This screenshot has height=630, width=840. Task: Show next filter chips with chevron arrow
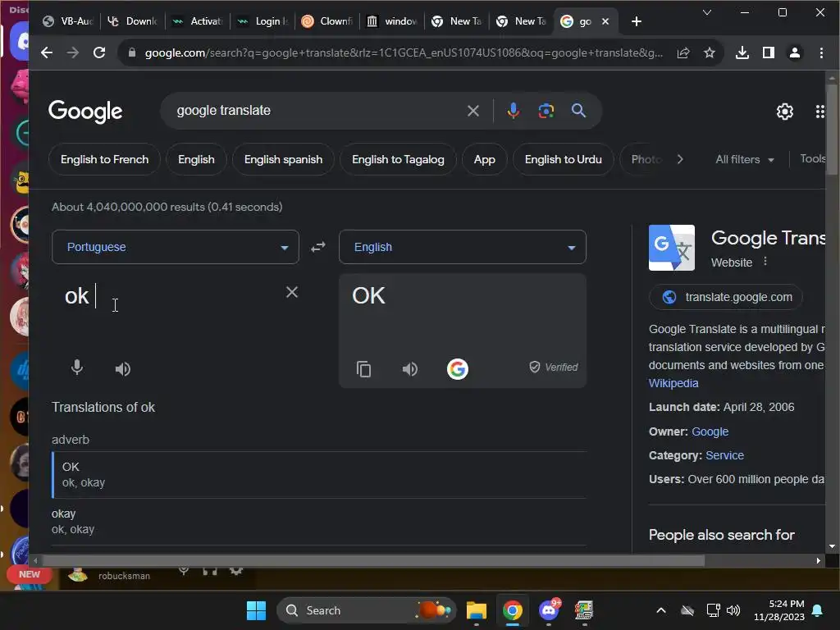pyautogui.click(x=680, y=160)
